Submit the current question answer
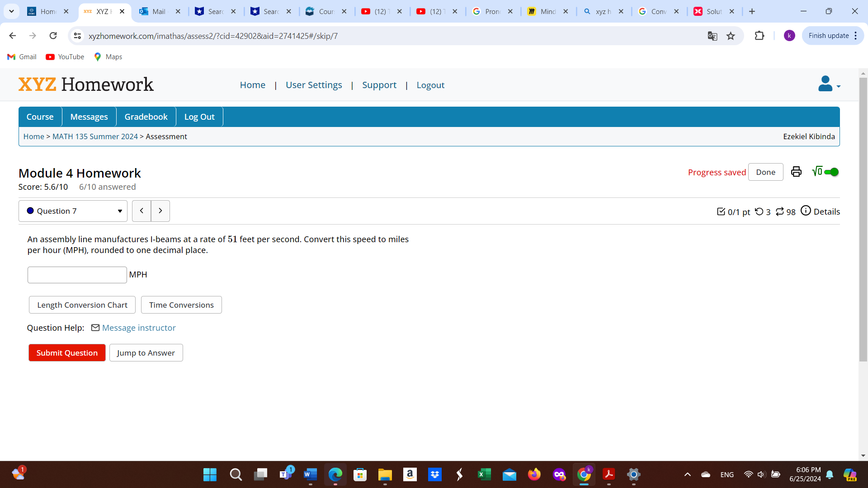This screenshot has height=488, width=868. point(67,353)
